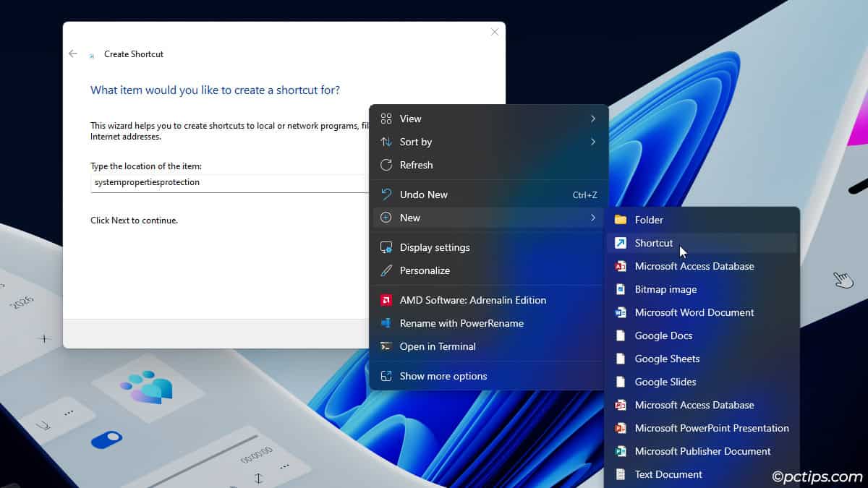Click the Undo New curved arrow icon
This screenshot has width=868, height=488.
point(386,194)
